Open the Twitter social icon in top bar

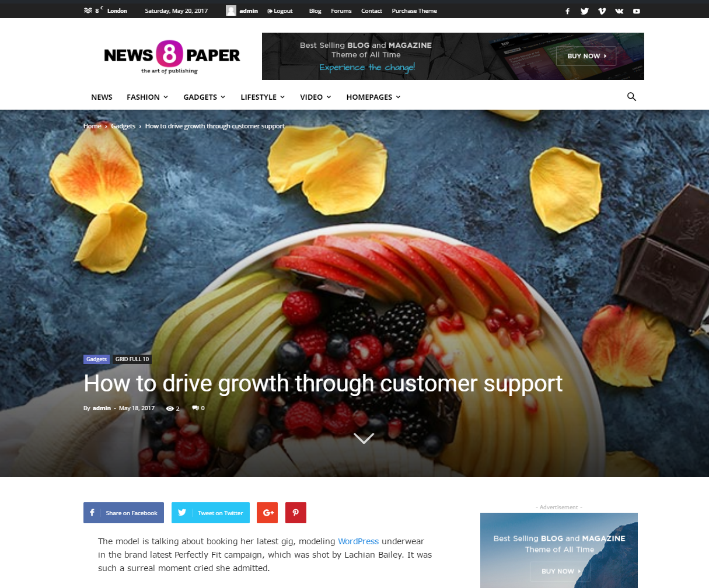(x=585, y=11)
